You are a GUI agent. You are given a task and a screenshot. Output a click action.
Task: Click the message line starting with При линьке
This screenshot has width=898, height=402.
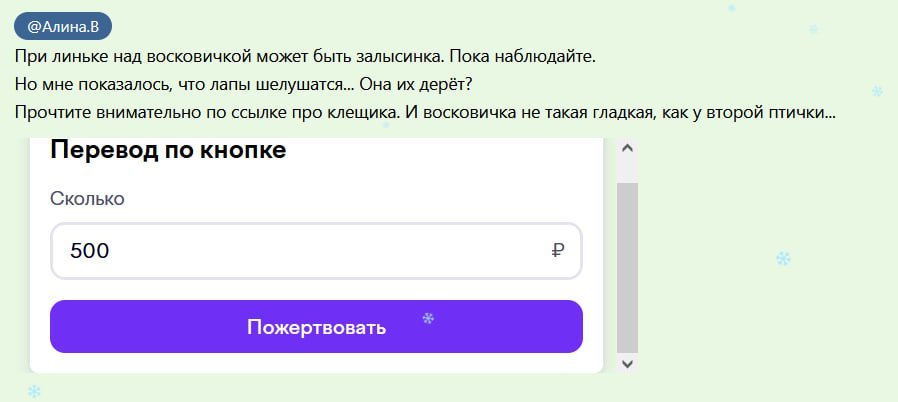coord(305,56)
